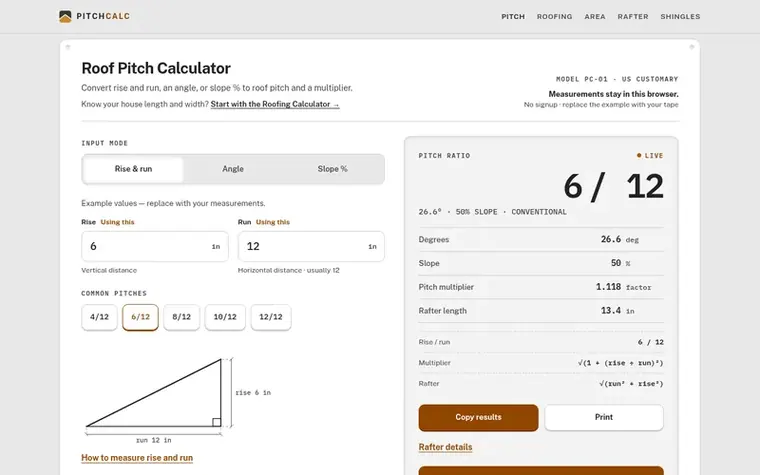The image size is (760, 475).
Task: Click the Print button
Action: point(604,417)
